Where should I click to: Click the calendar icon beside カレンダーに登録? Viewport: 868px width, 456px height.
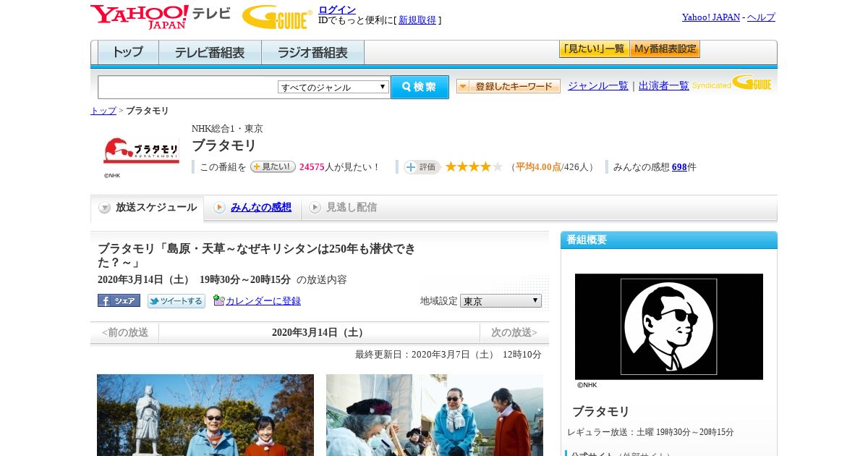(x=218, y=300)
